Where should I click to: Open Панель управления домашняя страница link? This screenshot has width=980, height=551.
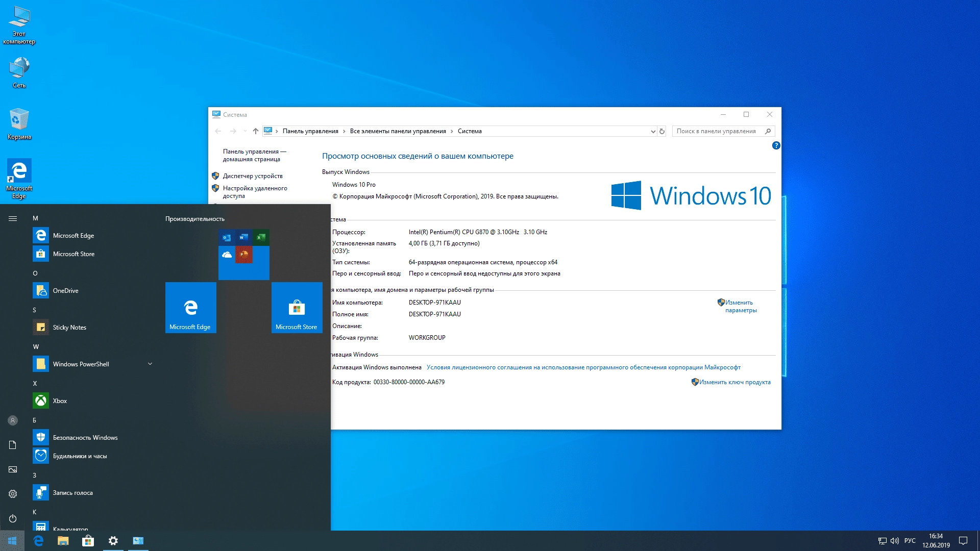coord(255,155)
